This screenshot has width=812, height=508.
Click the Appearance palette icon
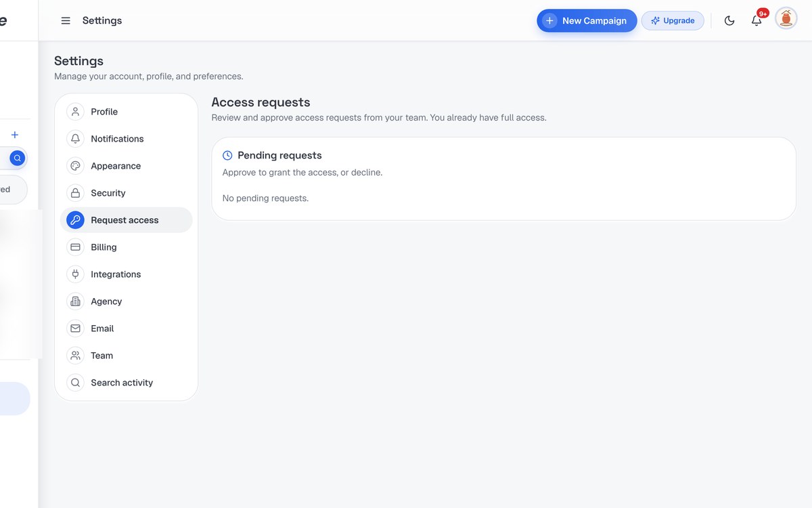pyautogui.click(x=75, y=166)
